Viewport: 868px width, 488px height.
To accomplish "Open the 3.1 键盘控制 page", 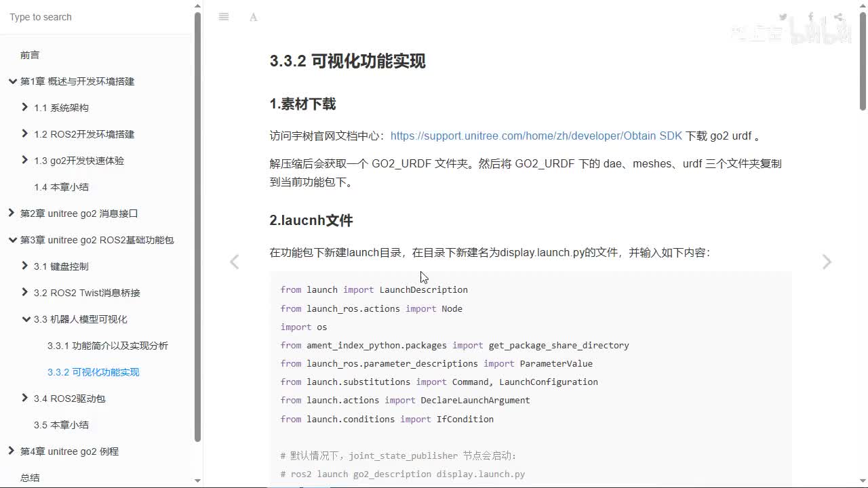I will [x=61, y=266].
